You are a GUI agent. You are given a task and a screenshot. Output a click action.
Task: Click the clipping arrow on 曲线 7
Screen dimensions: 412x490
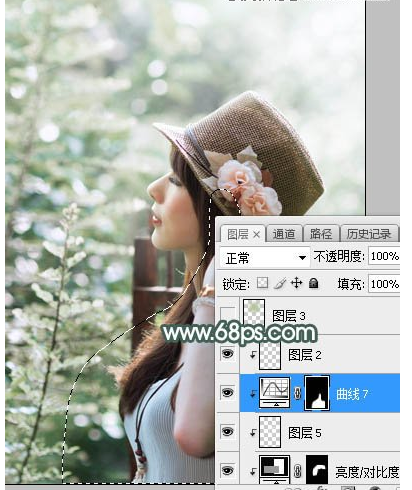coord(252,394)
